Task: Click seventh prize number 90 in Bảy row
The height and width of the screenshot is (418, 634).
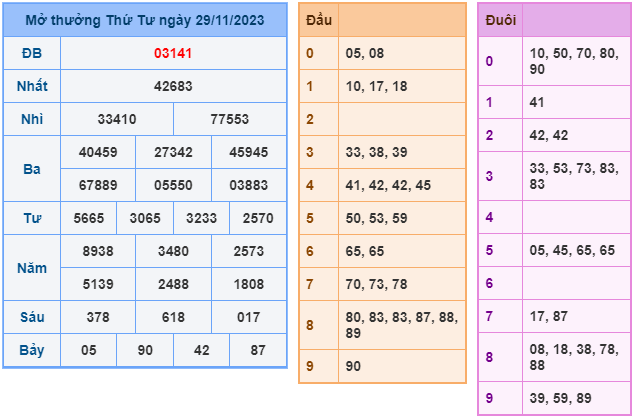Action: pyautogui.click(x=145, y=350)
